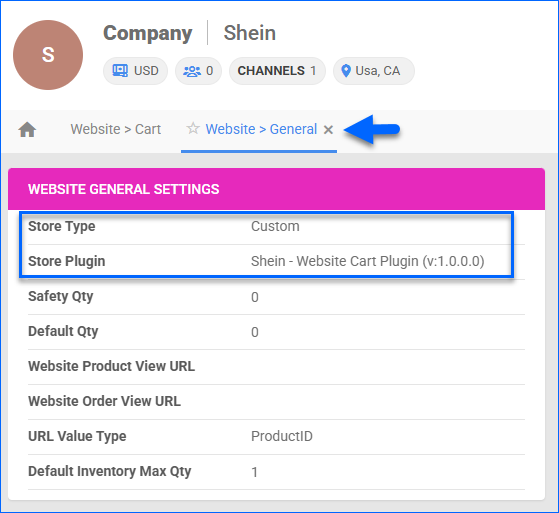Viewport: 559px width, 513px height.
Task: Click the Shein company name
Action: (x=250, y=33)
